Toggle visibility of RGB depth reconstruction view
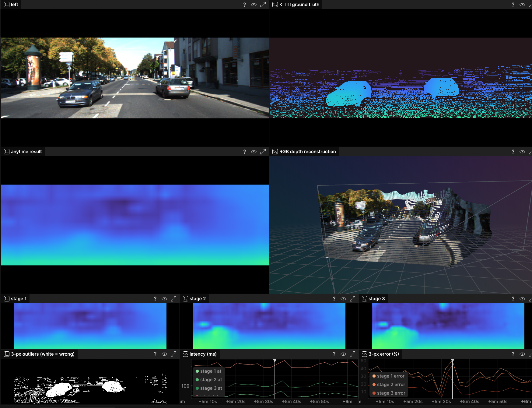 pyautogui.click(x=522, y=152)
